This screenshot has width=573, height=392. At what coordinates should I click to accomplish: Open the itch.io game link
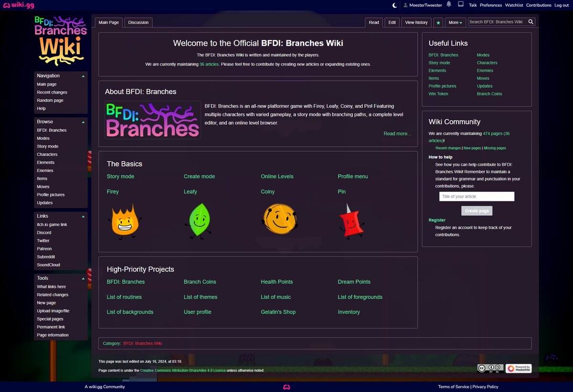pos(52,224)
